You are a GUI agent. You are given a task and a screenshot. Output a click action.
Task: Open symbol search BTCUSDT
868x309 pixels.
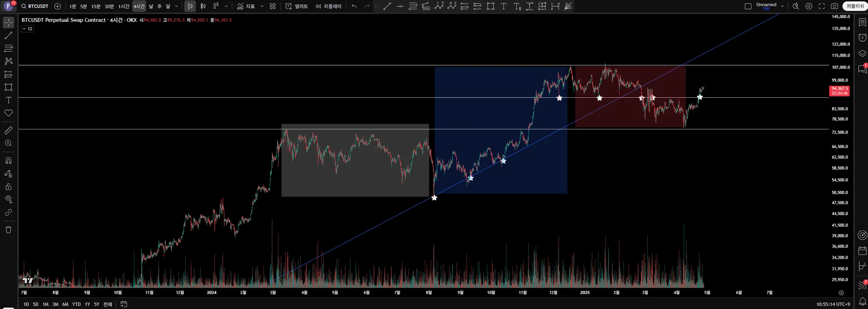(35, 6)
